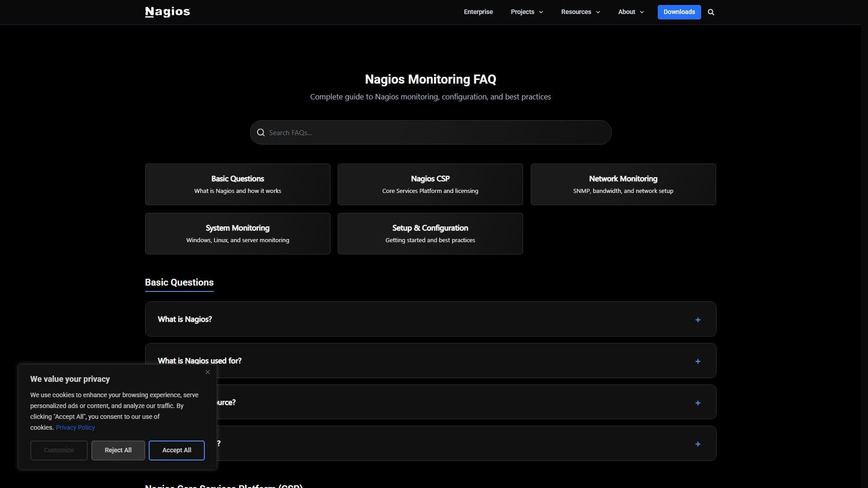Click the magnifier icon inside FAQ search
The height and width of the screenshot is (488, 868).
(261, 132)
